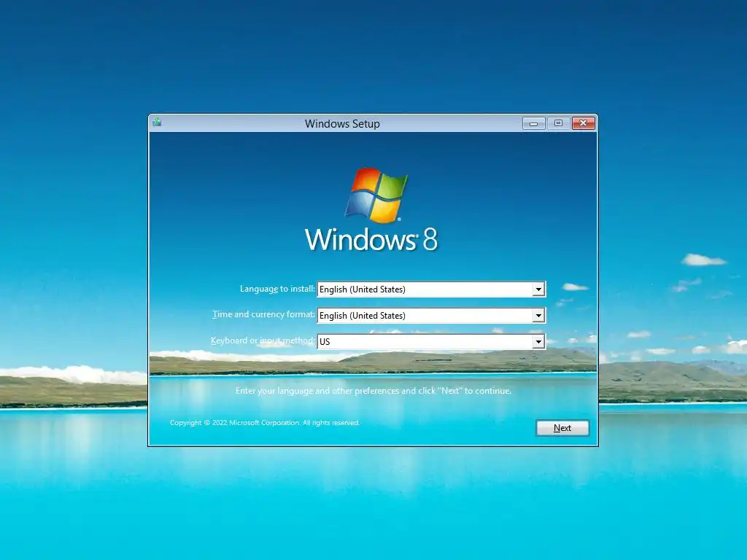Select the Time and currency format field

(431, 315)
